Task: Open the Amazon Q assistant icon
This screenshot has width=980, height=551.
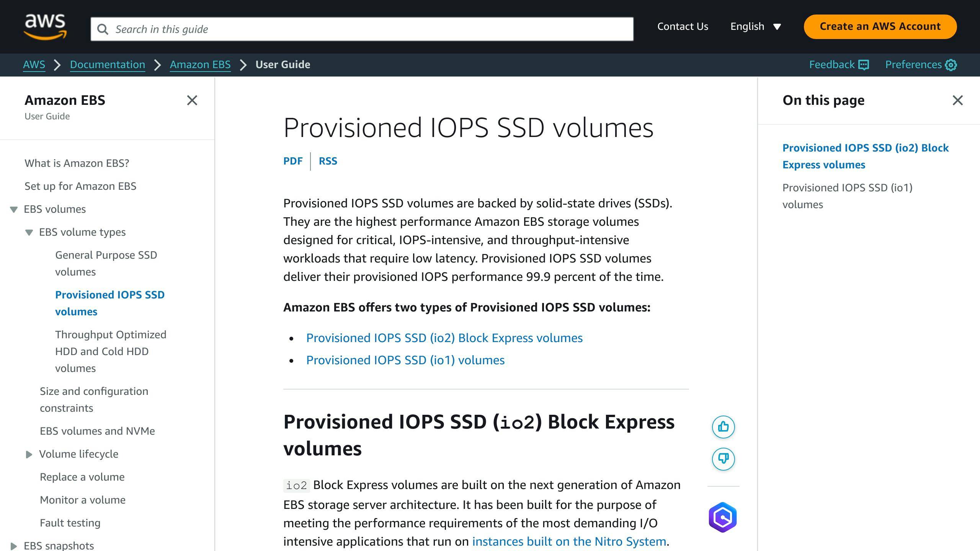Action: [x=723, y=517]
